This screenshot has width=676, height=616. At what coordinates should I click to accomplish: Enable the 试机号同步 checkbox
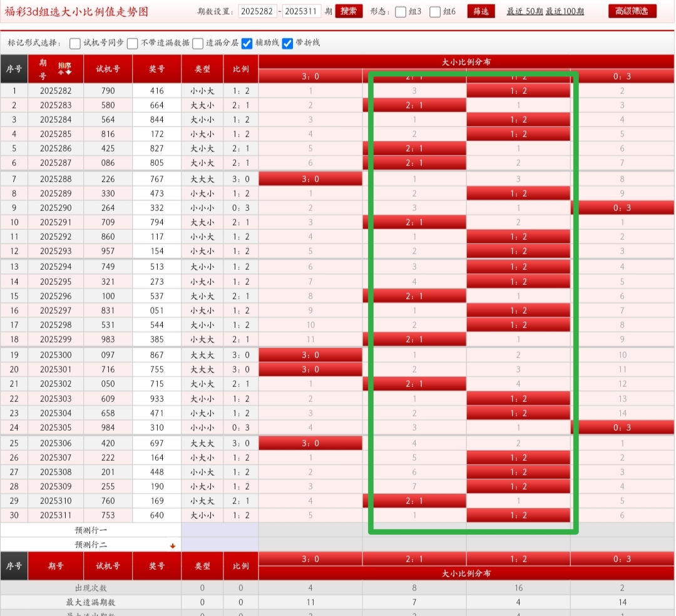75,43
